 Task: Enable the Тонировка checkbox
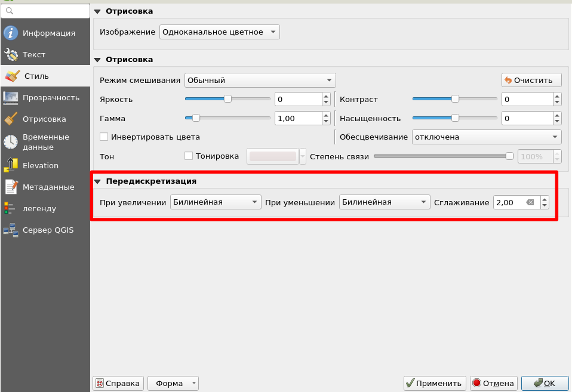pyautogui.click(x=188, y=156)
